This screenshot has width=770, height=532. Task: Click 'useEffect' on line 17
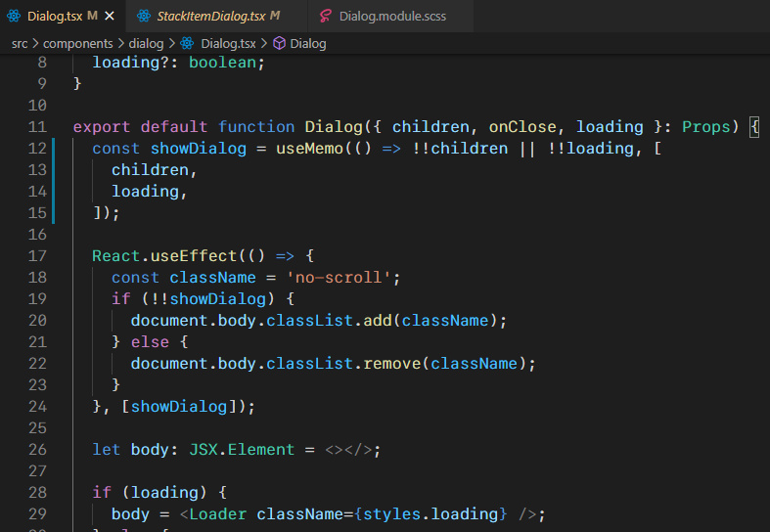[194, 256]
